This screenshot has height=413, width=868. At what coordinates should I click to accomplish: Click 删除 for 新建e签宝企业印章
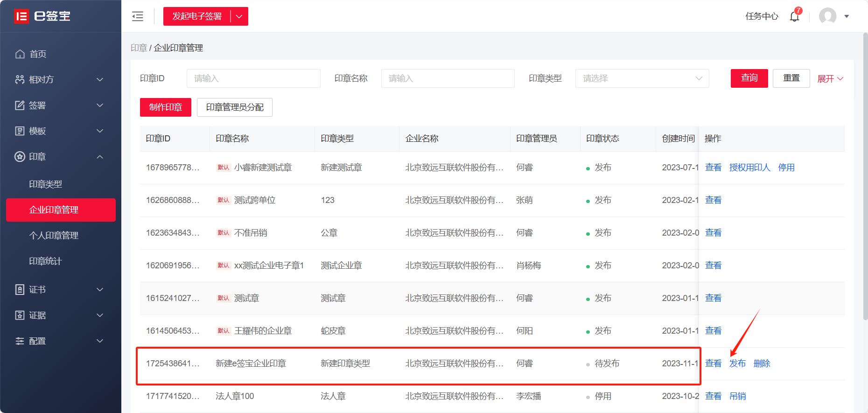[x=762, y=364]
